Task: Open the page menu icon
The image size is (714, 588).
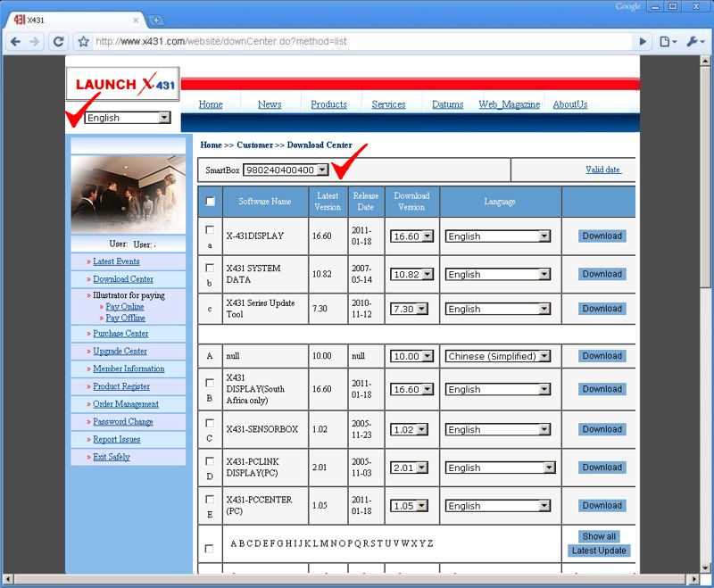Action: (668, 42)
